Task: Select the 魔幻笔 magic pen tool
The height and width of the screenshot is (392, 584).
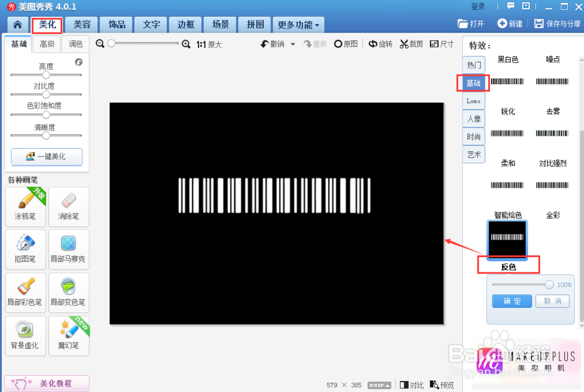Action: (68, 336)
